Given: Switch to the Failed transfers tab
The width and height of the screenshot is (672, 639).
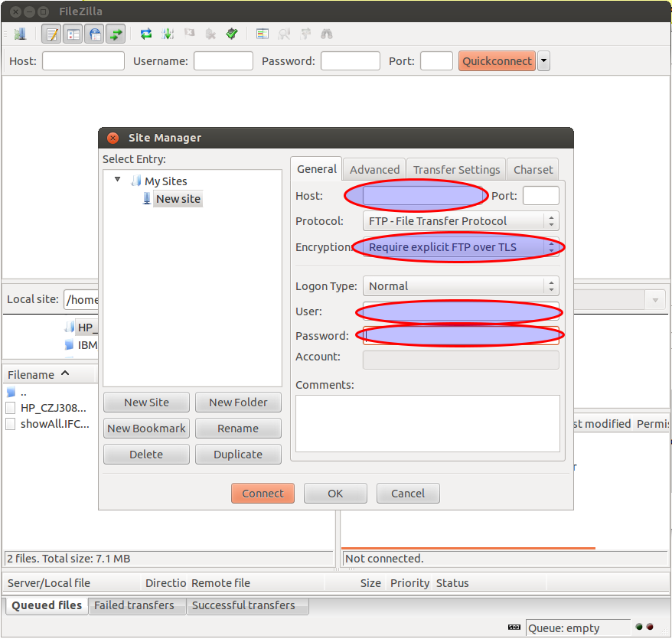Looking at the screenshot, I should (134, 605).
